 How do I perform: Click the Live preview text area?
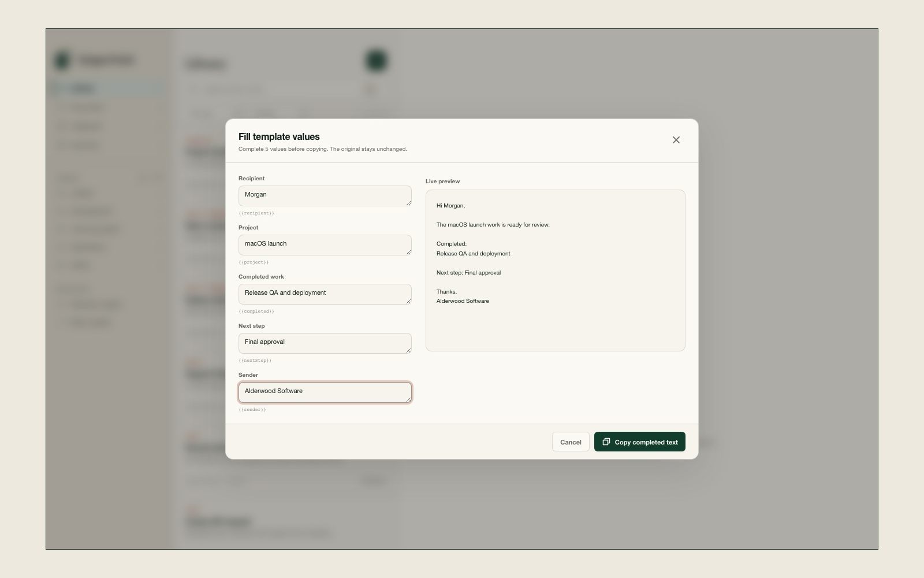pyautogui.click(x=555, y=271)
